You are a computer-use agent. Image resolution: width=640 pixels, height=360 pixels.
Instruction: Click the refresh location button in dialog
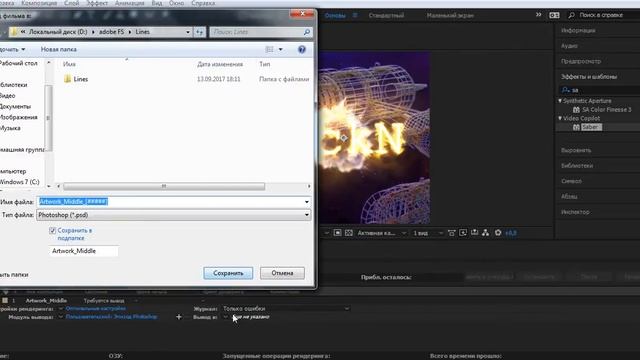(x=199, y=32)
